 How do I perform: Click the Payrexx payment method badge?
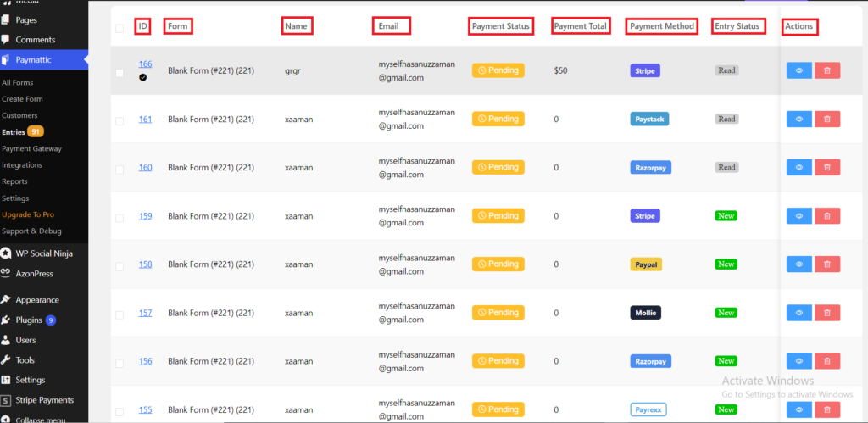(x=648, y=409)
